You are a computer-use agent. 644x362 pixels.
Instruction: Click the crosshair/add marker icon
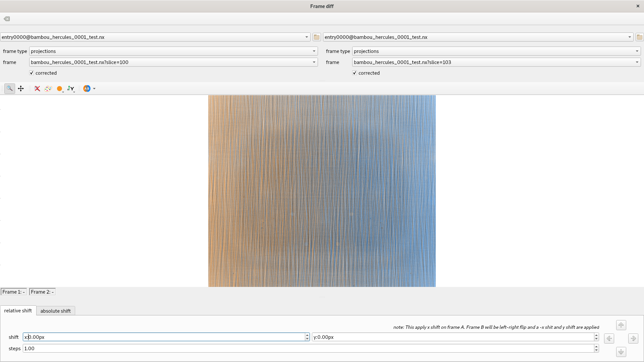(21, 88)
